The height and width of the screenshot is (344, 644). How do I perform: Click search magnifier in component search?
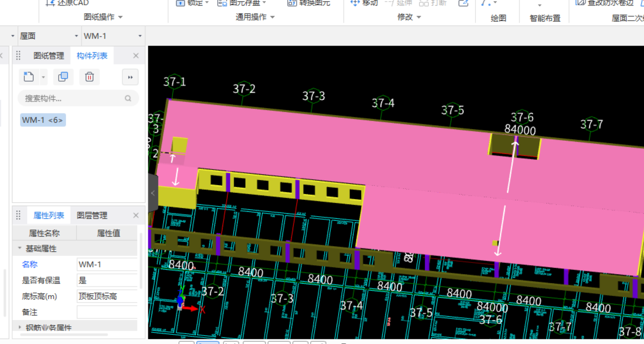pos(128,98)
